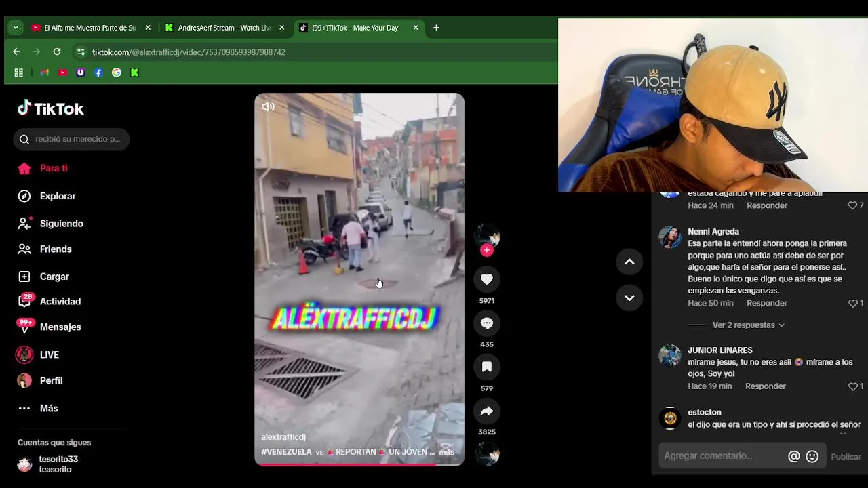The height and width of the screenshot is (488, 868).
Task: Open the browser tab search dropdown
Action: coord(16,28)
